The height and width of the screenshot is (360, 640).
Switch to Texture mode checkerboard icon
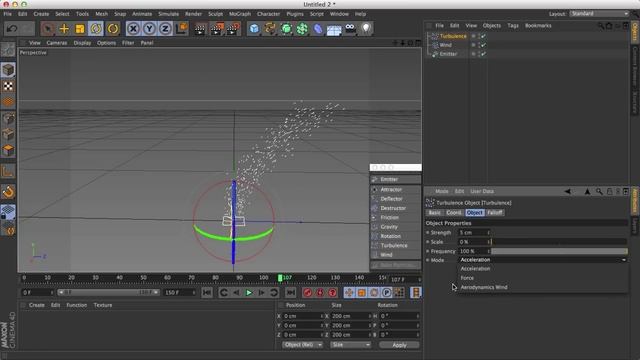point(8,86)
